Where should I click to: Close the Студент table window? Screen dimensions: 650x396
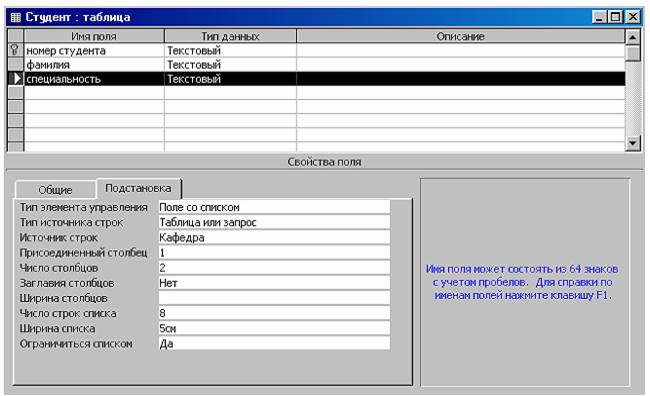[x=633, y=17]
